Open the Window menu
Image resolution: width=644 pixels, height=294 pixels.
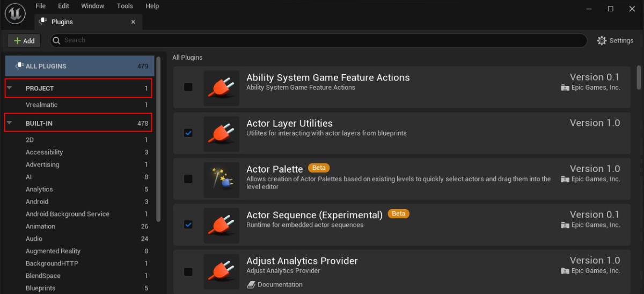pyautogui.click(x=92, y=6)
